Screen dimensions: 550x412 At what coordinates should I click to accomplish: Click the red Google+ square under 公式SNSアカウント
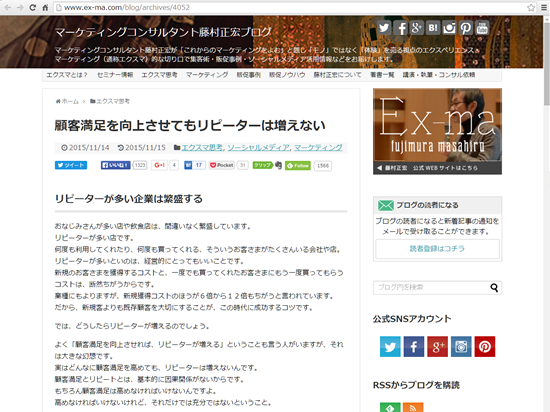coord(437,346)
